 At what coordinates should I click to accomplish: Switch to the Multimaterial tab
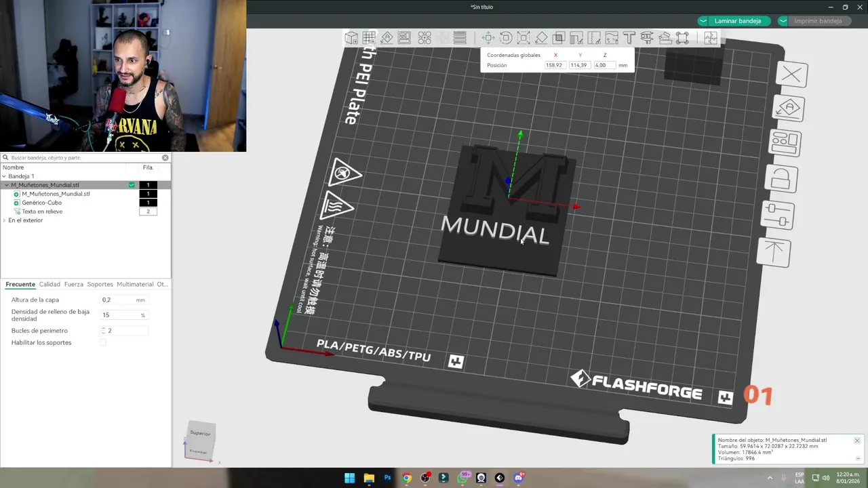tap(135, 284)
